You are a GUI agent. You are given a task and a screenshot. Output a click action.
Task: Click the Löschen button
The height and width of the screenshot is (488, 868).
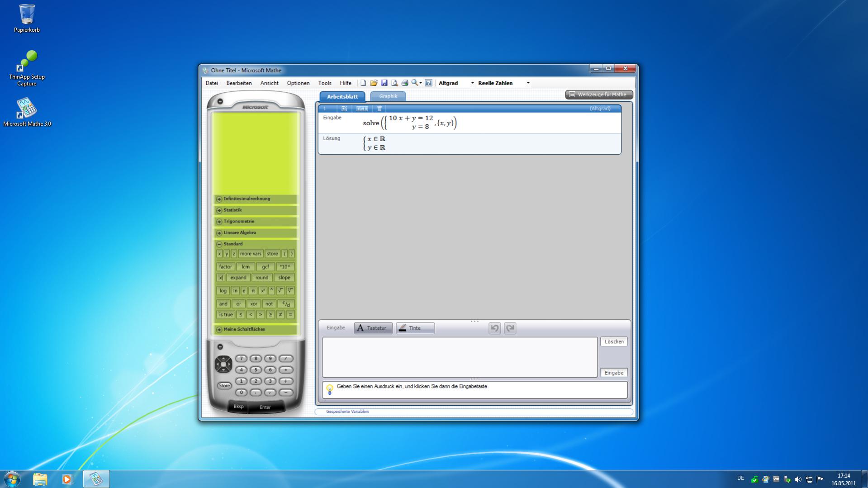pyautogui.click(x=614, y=342)
